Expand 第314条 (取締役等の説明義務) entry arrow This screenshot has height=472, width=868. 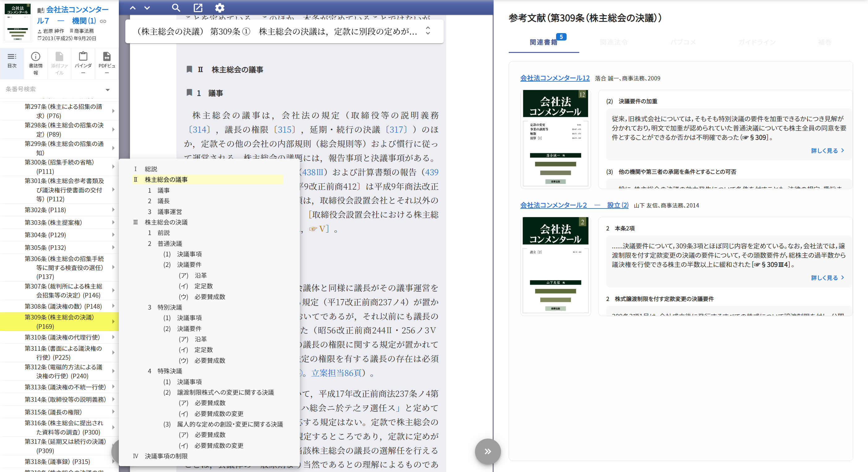(113, 399)
